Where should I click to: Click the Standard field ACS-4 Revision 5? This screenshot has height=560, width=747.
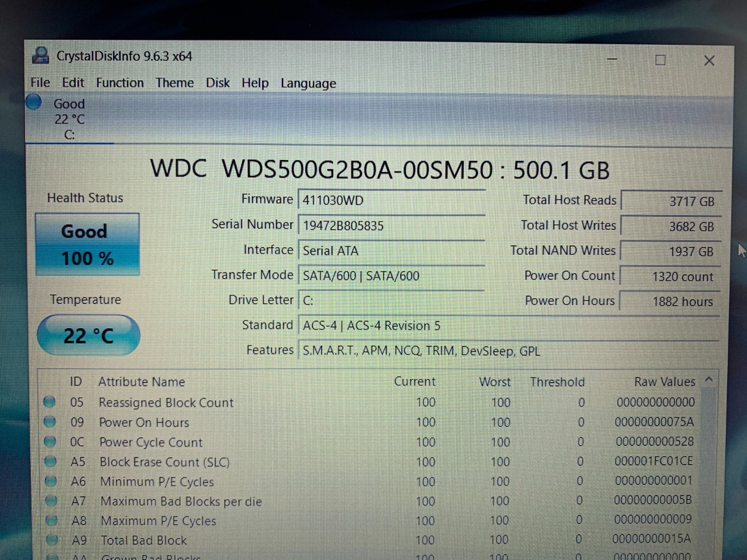[x=508, y=326]
